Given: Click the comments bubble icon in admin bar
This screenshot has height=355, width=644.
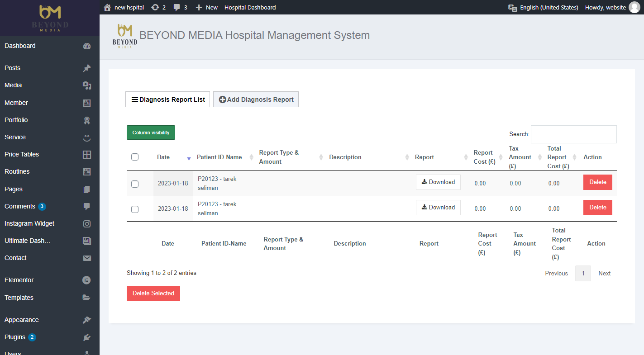Looking at the screenshot, I should pyautogui.click(x=177, y=7).
